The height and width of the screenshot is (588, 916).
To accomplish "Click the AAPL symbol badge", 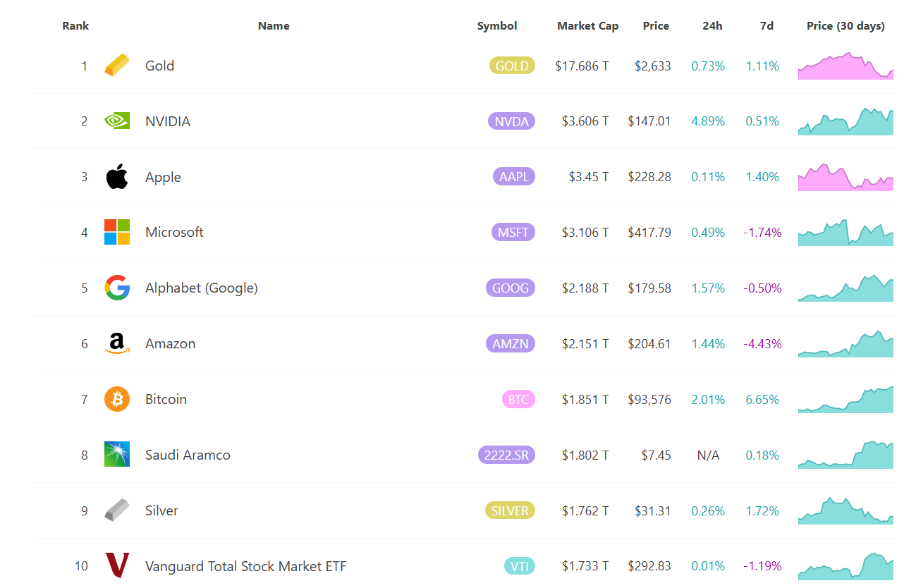I will [x=514, y=177].
